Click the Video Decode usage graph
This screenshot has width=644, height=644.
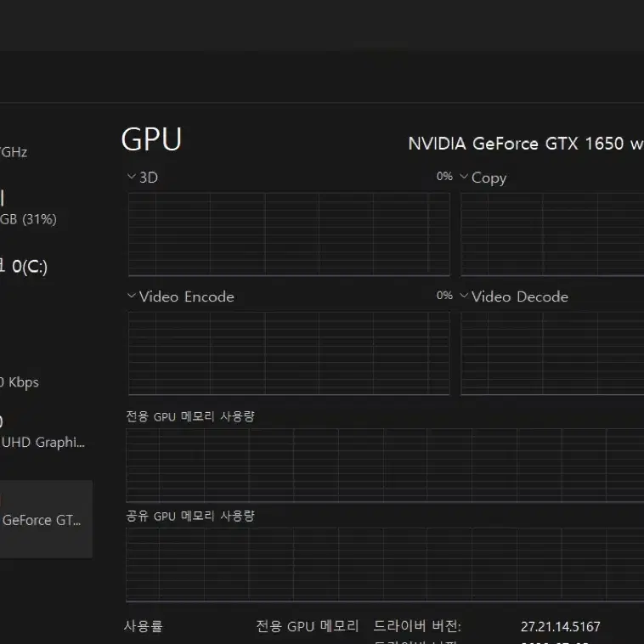[x=552, y=353]
